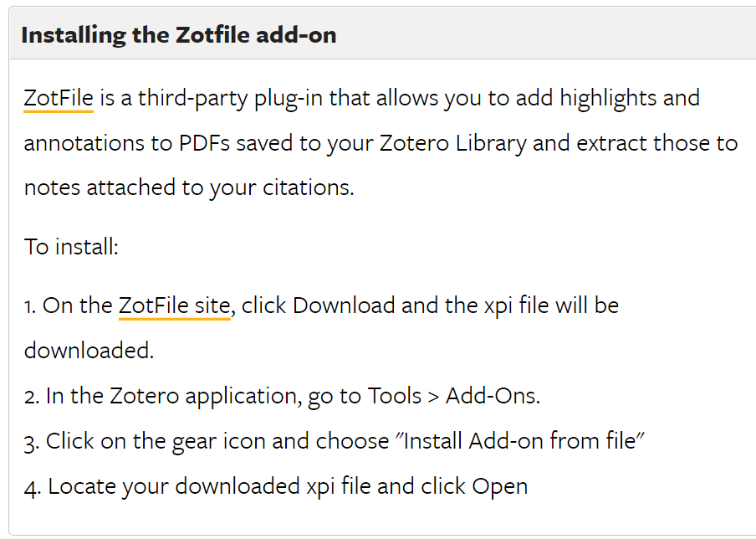The image size is (756, 539).
Task: Click the word 'Download' in step 1
Action: (344, 305)
